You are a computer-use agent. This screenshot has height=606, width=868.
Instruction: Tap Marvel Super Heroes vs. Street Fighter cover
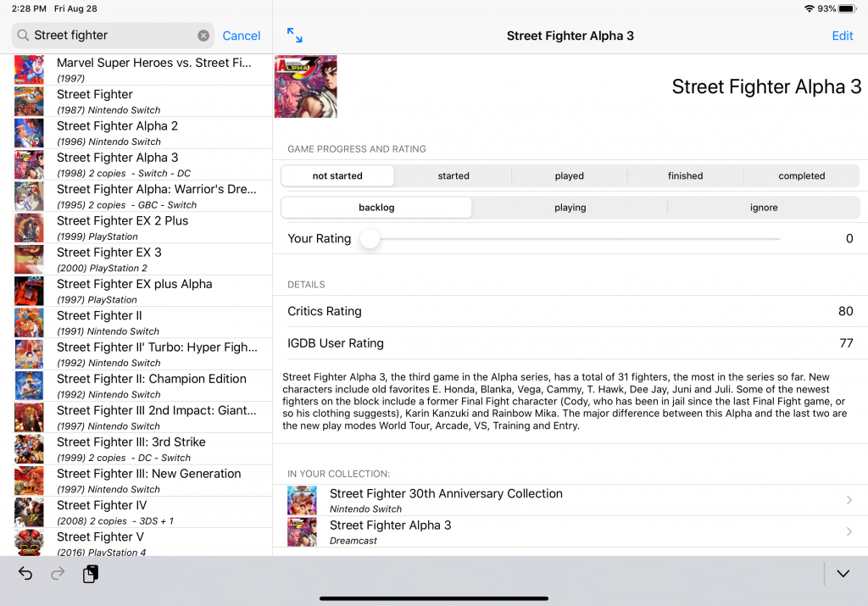[x=29, y=69]
